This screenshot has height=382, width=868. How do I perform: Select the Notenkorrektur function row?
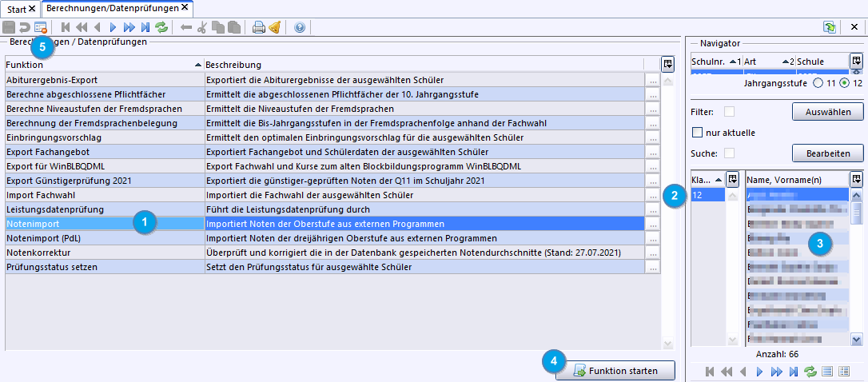pos(325,253)
